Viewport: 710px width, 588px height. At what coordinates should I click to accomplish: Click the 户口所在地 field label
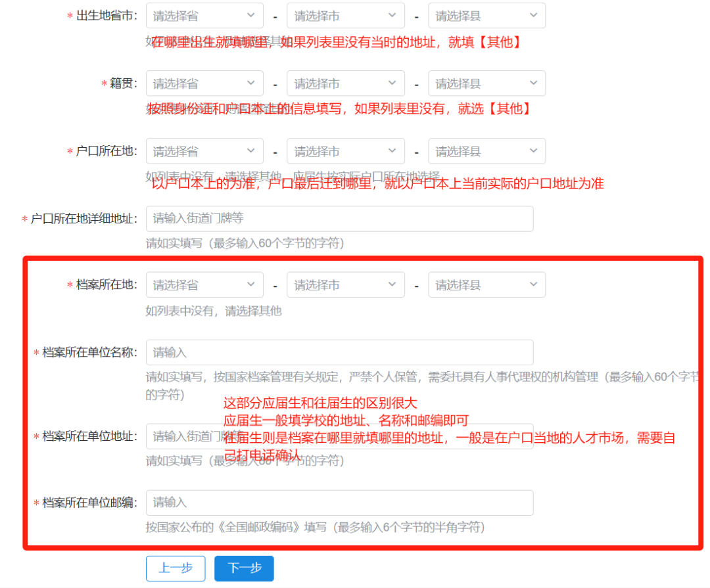[106, 151]
